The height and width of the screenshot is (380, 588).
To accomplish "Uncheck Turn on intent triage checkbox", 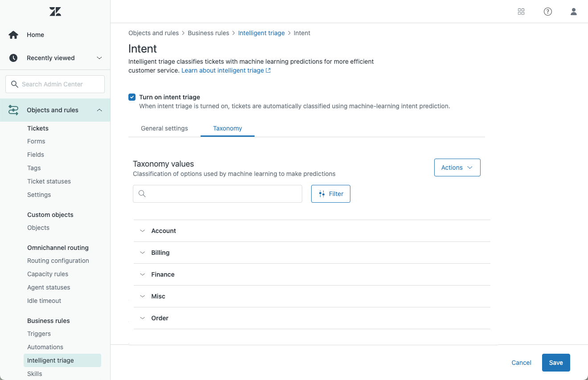I will click(x=132, y=97).
